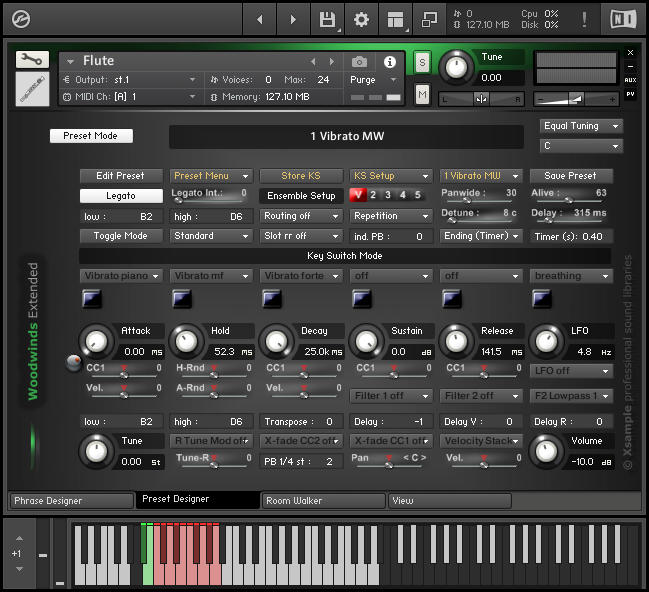Viewport: 649px width, 592px height.
Task: Click Store KS button
Action: (301, 176)
